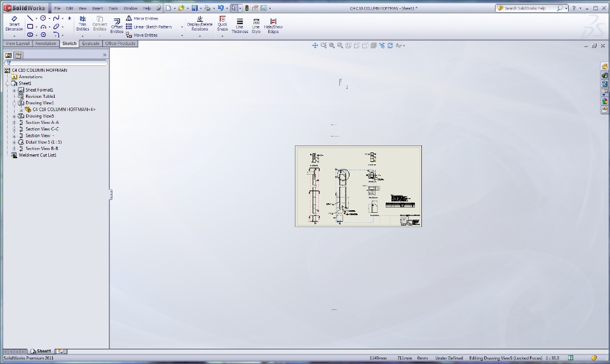Image resolution: width=610 pixels, height=364 pixels.
Task: Expand the Section View C-C node
Action: [15, 129]
